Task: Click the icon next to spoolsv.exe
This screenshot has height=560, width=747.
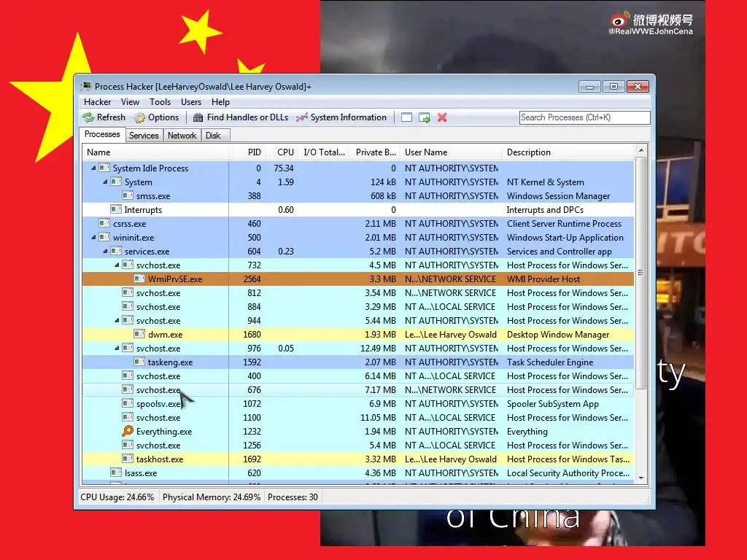Action: point(128,403)
